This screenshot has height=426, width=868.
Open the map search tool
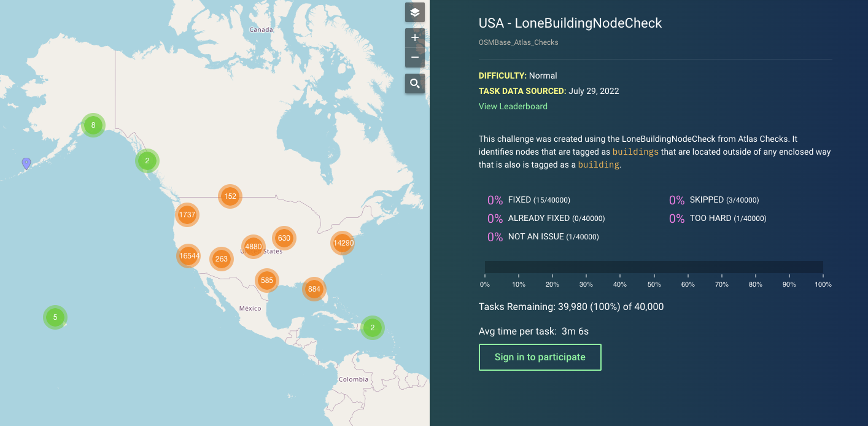415,83
